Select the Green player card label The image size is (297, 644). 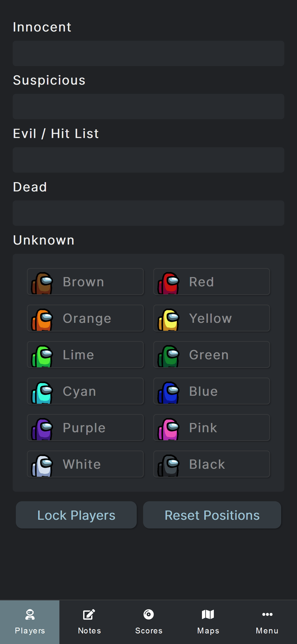(x=209, y=355)
